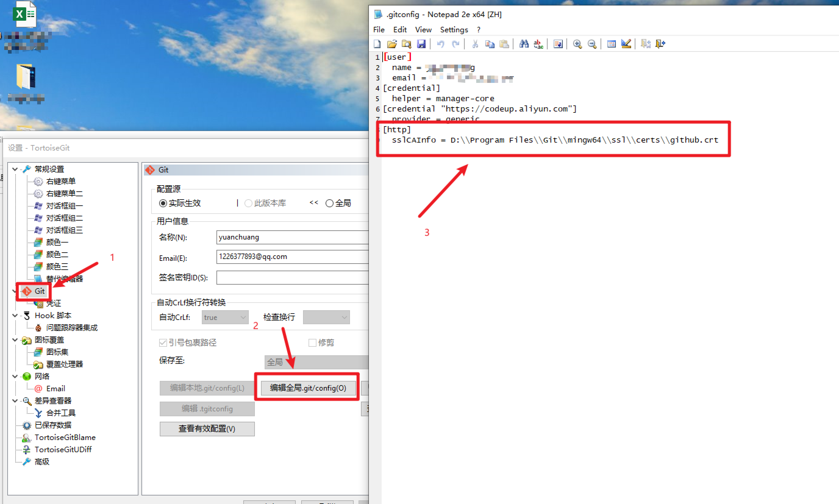Click the New document toolbar icon

(x=377, y=44)
